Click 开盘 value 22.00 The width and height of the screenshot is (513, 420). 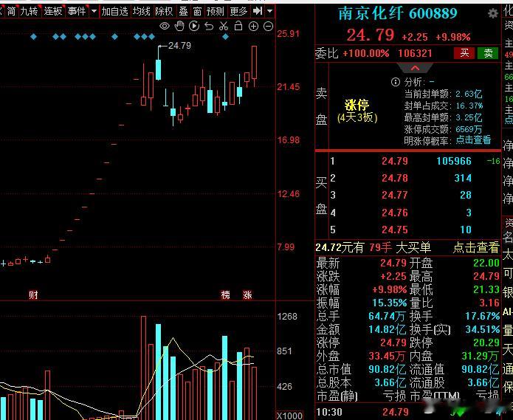pyautogui.click(x=486, y=263)
